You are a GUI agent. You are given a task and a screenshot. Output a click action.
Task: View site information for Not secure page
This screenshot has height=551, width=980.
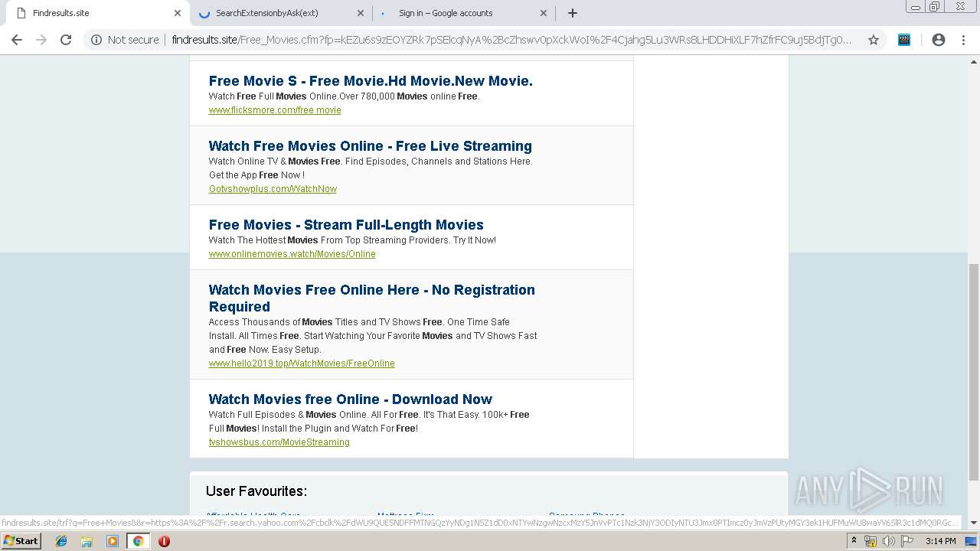coord(125,40)
